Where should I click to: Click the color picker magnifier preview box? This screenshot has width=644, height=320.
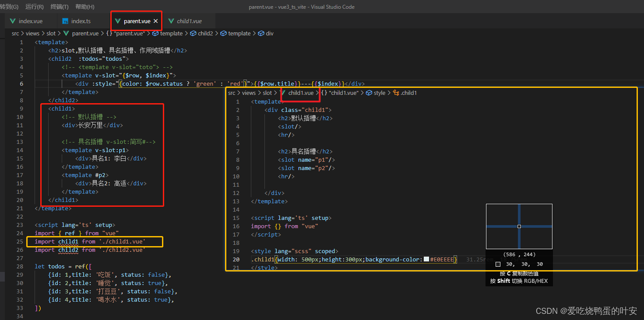519,226
